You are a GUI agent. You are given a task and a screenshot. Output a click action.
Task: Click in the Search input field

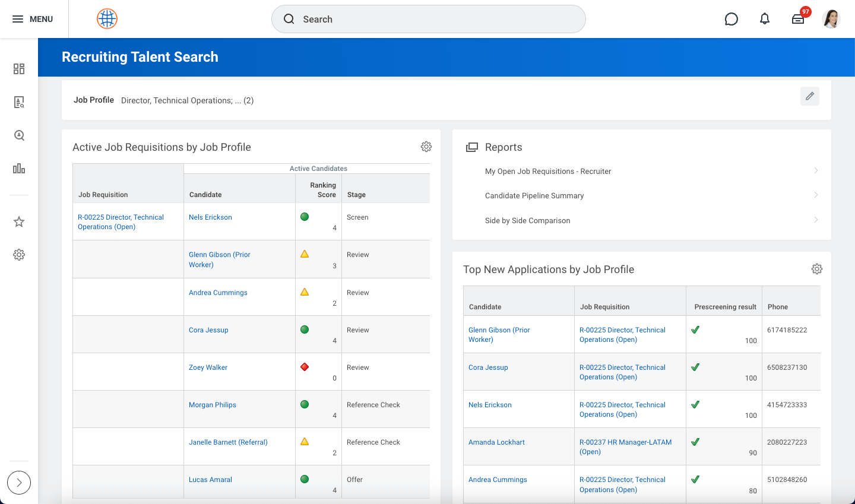click(x=429, y=19)
